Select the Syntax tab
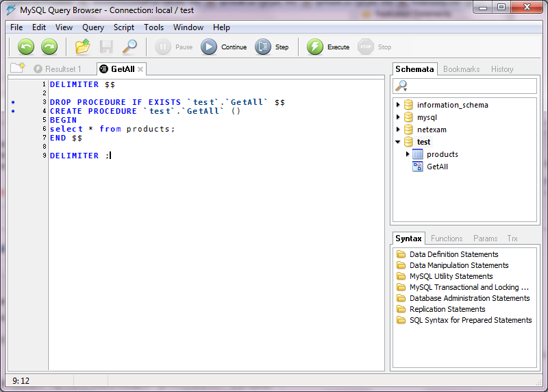The height and width of the screenshot is (392, 548). 408,238
